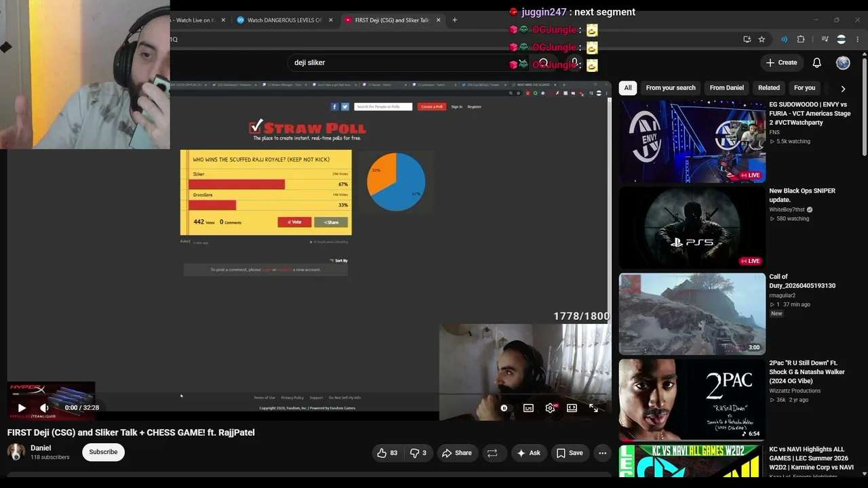Show more filter chips with the right arrow
Image resolution: width=868 pixels, height=488 pixels.
pyautogui.click(x=843, y=88)
